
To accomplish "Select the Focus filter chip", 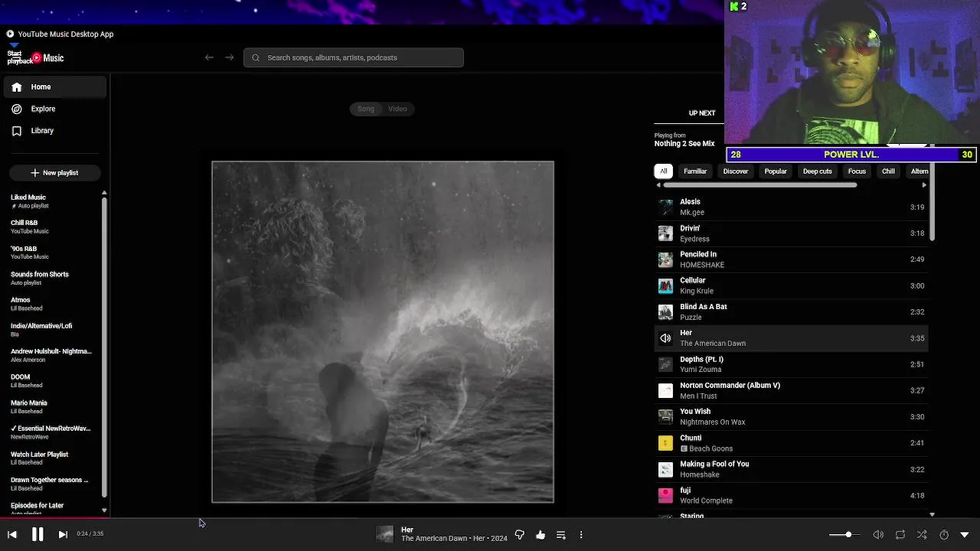I will pyautogui.click(x=857, y=171).
